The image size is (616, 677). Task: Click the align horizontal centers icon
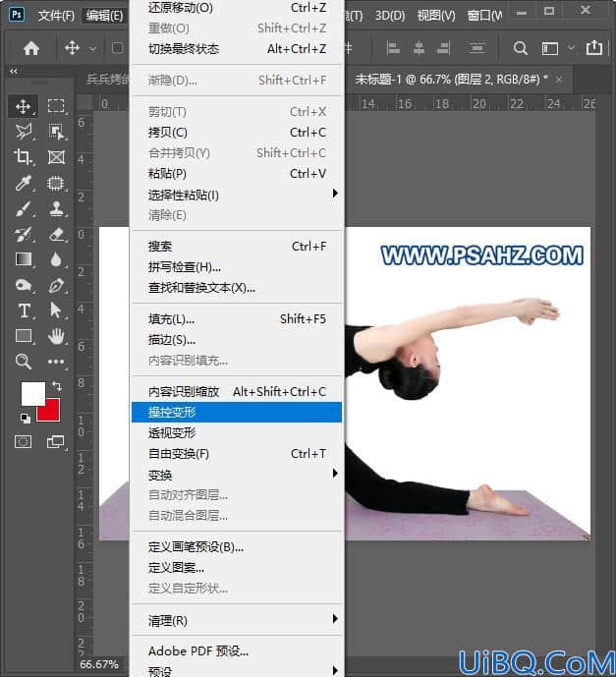(419, 48)
